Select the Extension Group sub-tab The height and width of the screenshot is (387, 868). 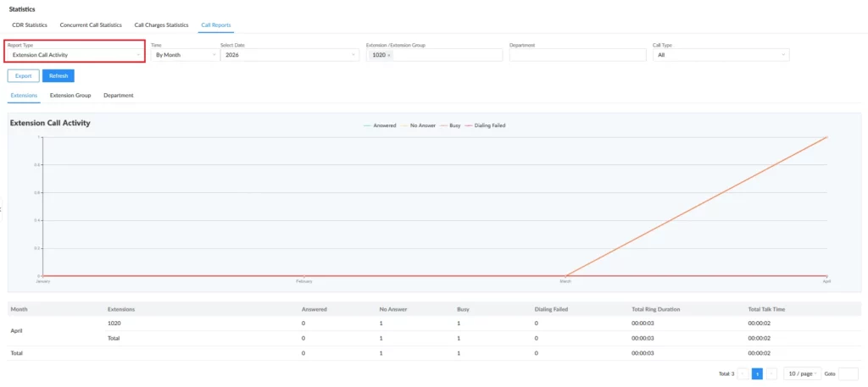pyautogui.click(x=70, y=95)
